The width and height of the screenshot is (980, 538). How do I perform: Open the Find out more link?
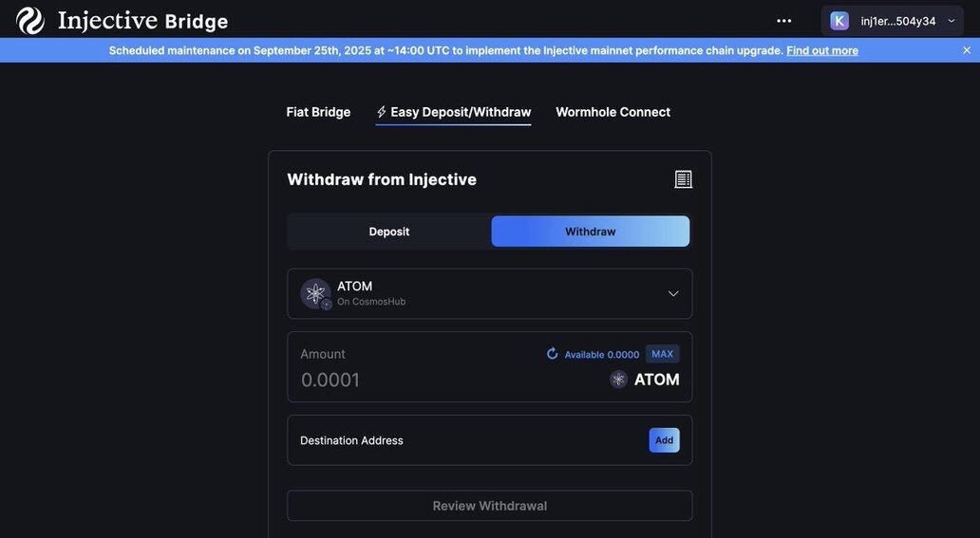point(821,50)
